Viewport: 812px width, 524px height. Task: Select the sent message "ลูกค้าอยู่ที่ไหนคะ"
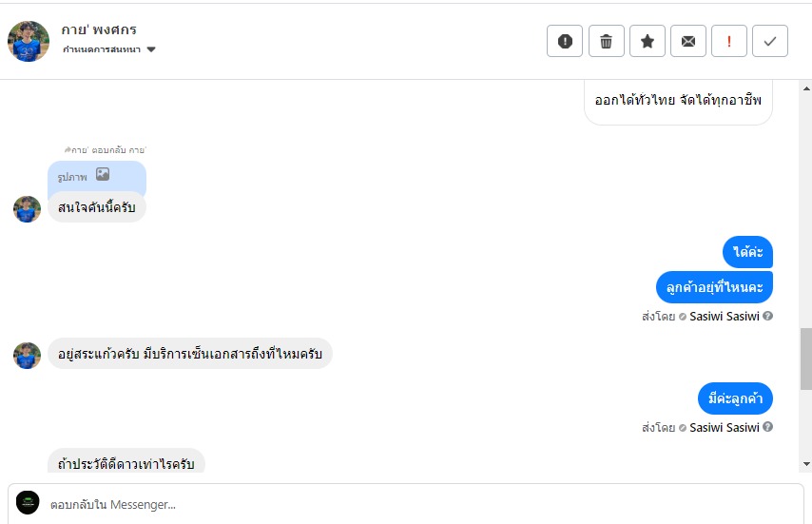[x=714, y=286]
